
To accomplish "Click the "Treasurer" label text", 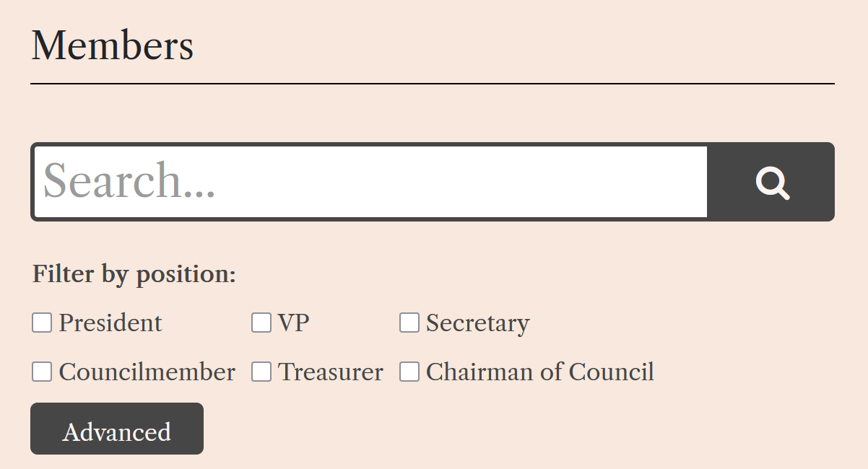I will [x=331, y=372].
